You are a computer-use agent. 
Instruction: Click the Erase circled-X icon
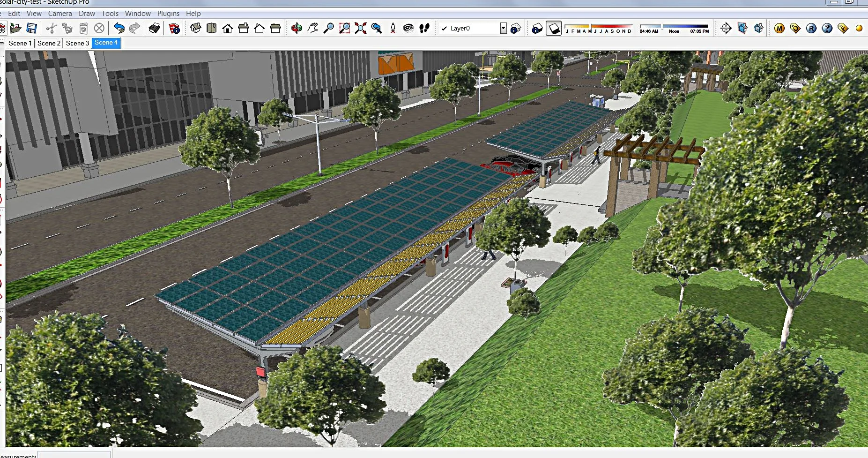tap(99, 29)
